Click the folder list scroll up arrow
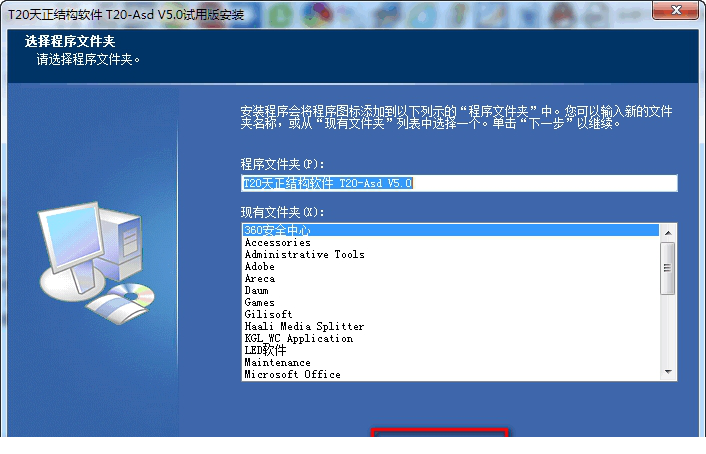This screenshot has width=706, height=454. 668,233
